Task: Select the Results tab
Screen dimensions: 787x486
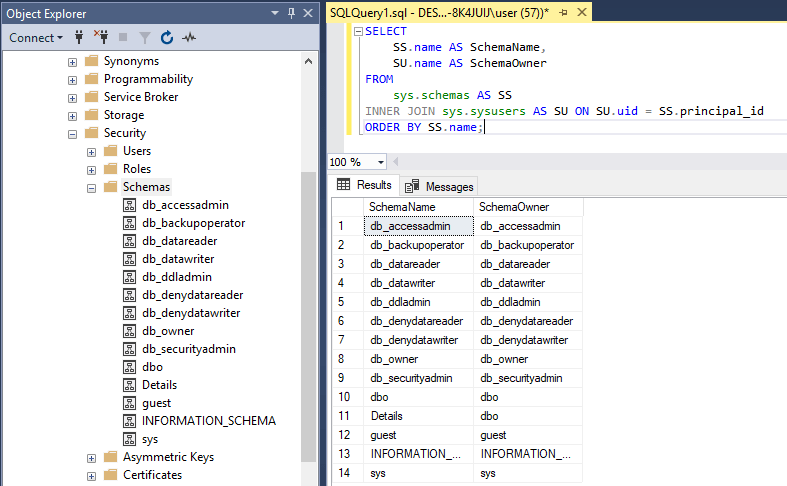Action: coord(364,186)
